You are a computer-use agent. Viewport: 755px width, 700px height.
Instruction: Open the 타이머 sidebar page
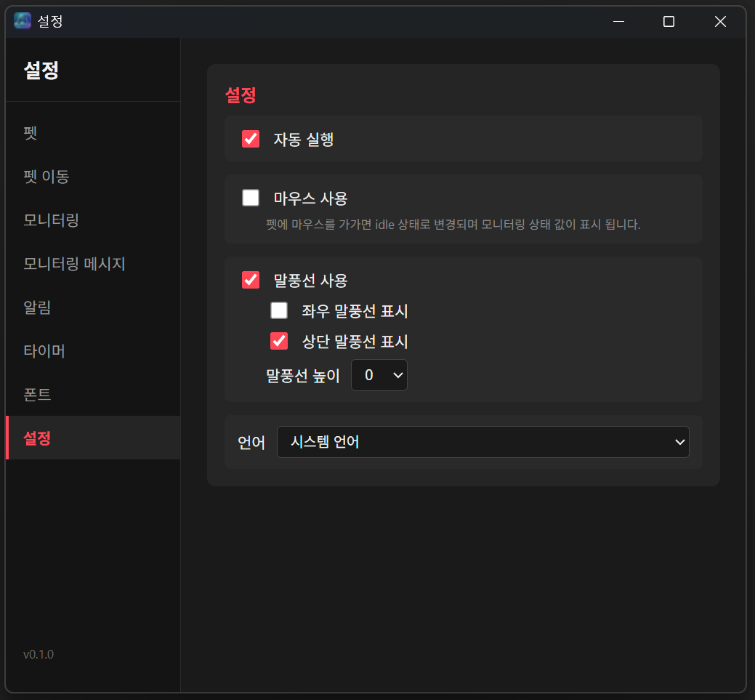(x=93, y=350)
